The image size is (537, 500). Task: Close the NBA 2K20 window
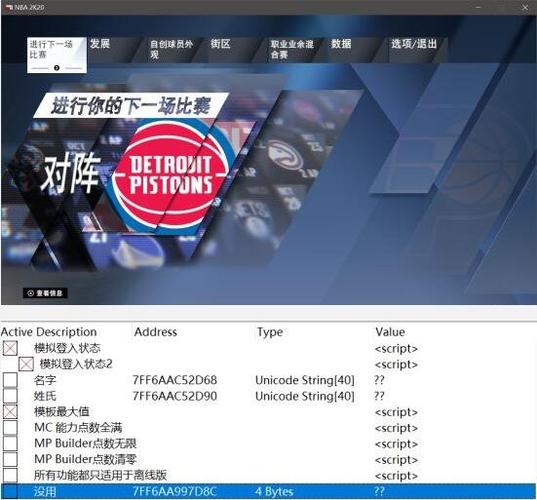(x=525, y=7)
